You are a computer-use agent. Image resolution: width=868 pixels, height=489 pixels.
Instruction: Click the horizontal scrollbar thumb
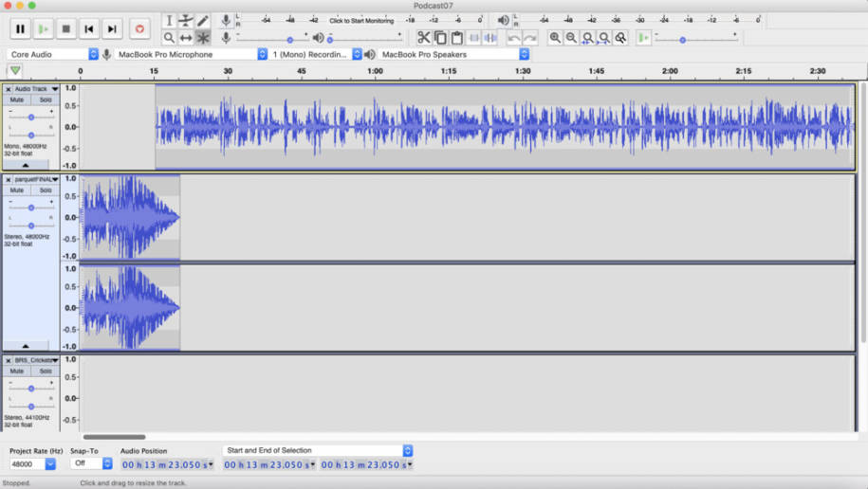point(114,437)
